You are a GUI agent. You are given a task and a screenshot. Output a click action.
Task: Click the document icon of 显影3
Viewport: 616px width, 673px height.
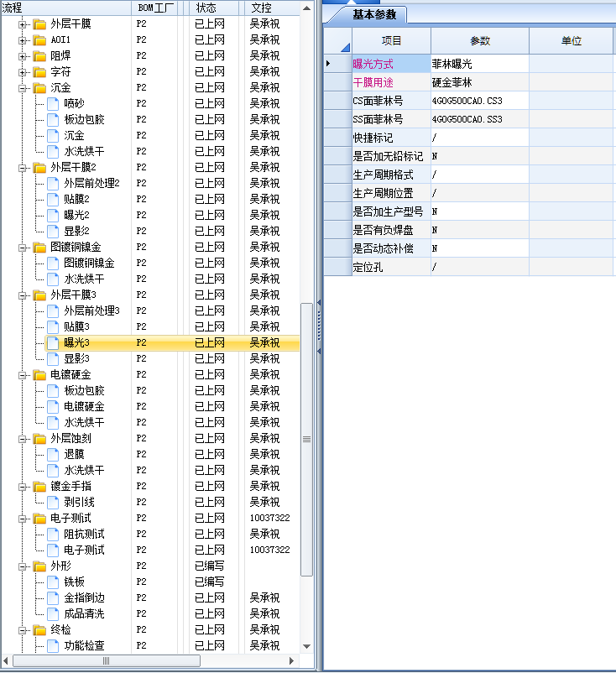(53, 358)
